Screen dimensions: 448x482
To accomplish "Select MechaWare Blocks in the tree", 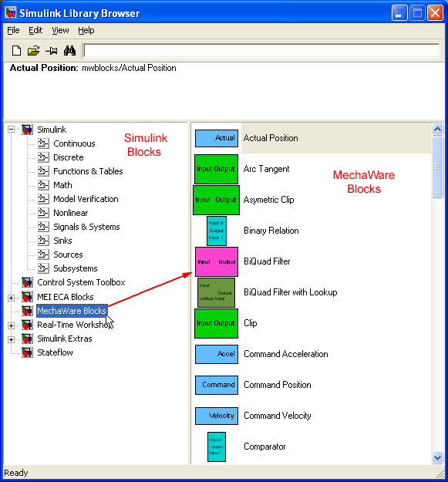I will 72,311.
